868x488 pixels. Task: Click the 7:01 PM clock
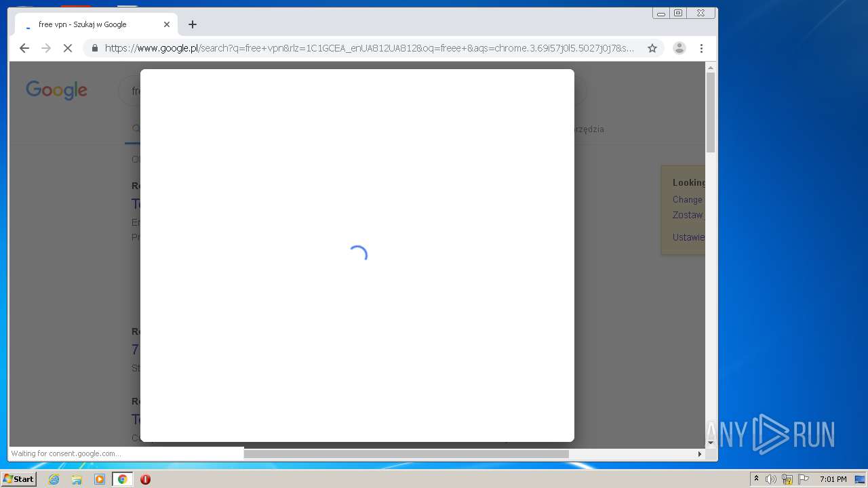click(833, 479)
